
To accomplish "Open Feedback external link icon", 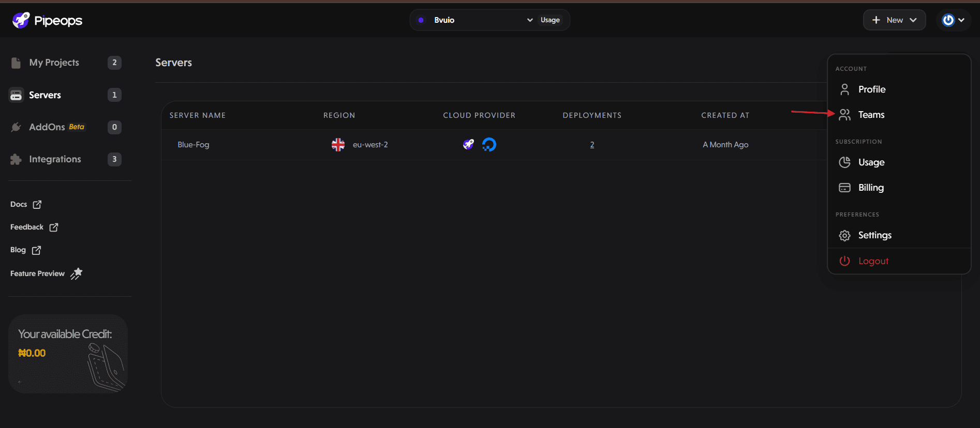I will [x=54, y=227].
